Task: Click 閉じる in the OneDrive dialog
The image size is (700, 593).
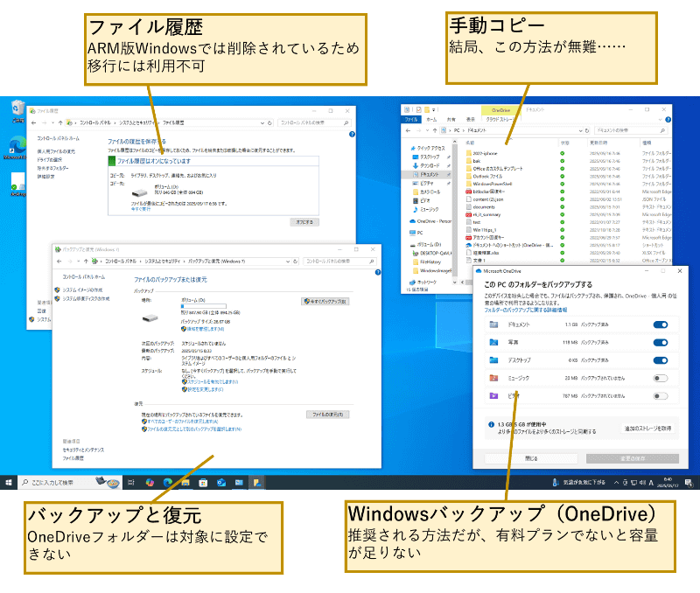Action: tap(531, 458)
